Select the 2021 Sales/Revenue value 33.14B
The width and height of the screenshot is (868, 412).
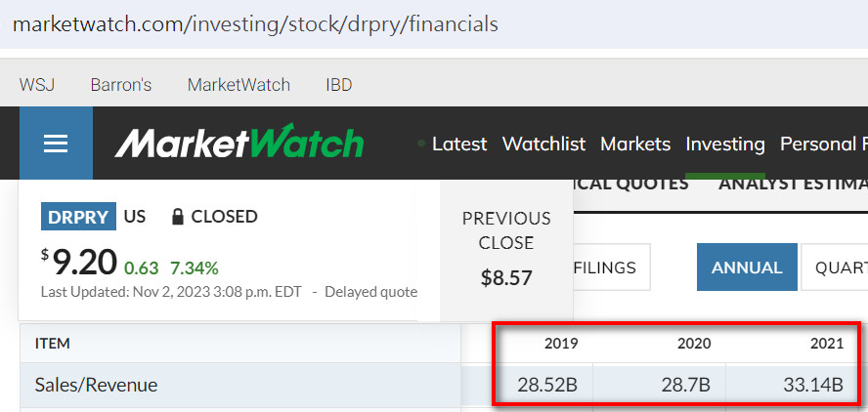pyautogui.click(x=813, y=385)
